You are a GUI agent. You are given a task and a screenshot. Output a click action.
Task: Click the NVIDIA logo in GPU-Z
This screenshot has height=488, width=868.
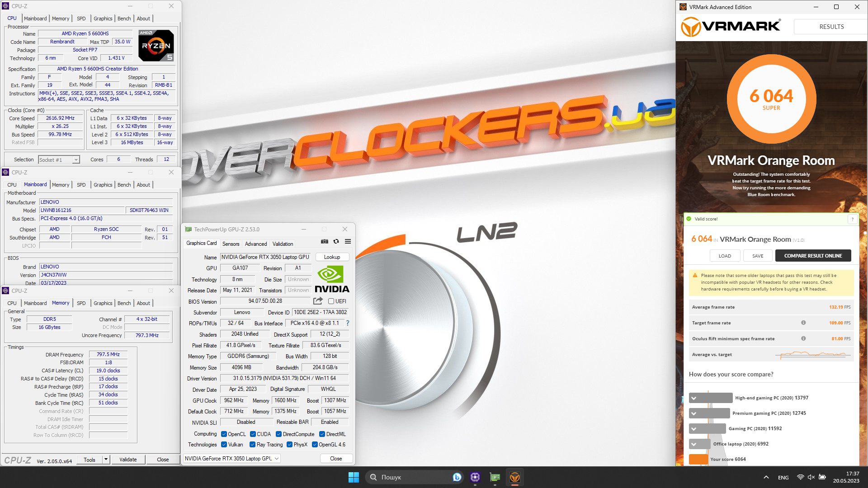point(332,280)
